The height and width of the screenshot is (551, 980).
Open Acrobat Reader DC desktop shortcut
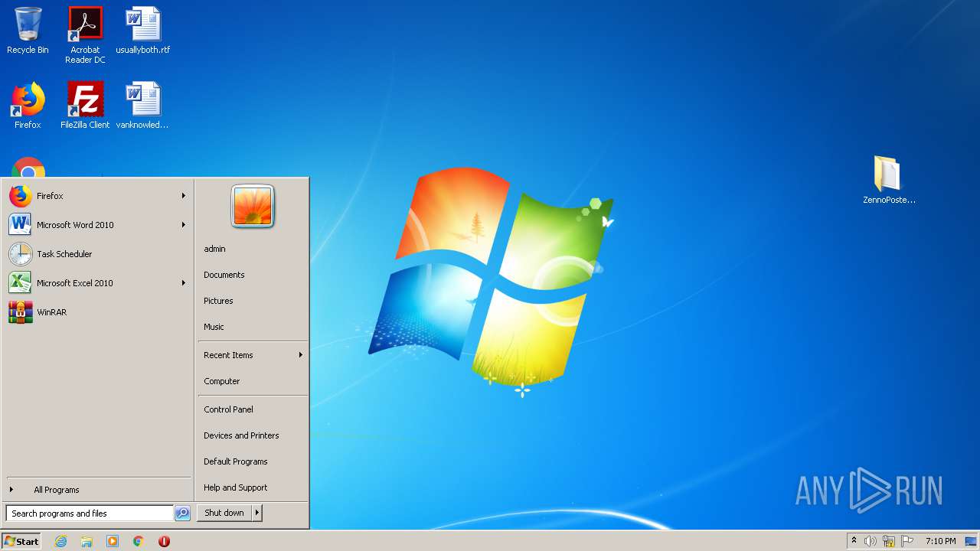[x=85, y=34]
